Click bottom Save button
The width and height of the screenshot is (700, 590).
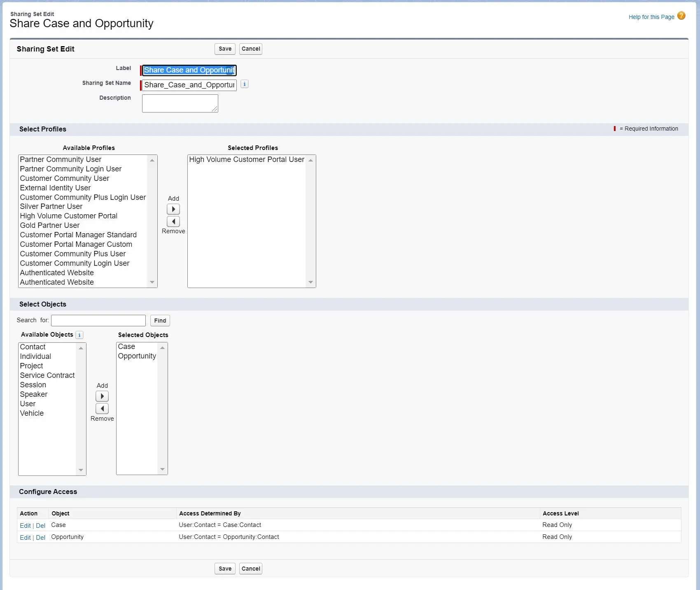click(x=225, y=569)
